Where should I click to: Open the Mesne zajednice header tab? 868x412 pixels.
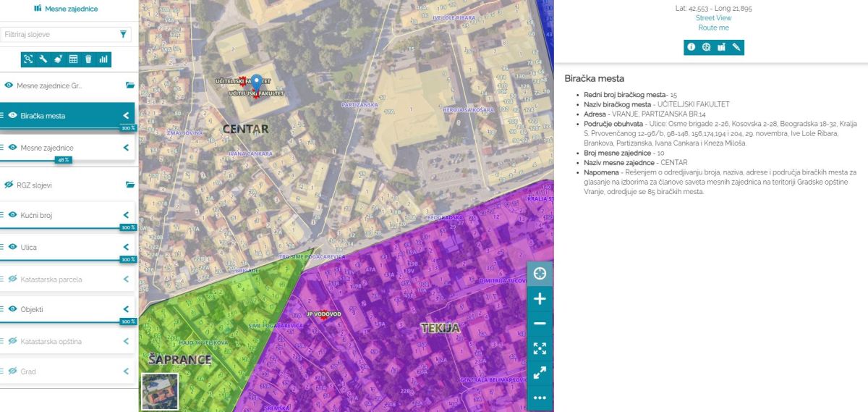click(x=66, y=9)
